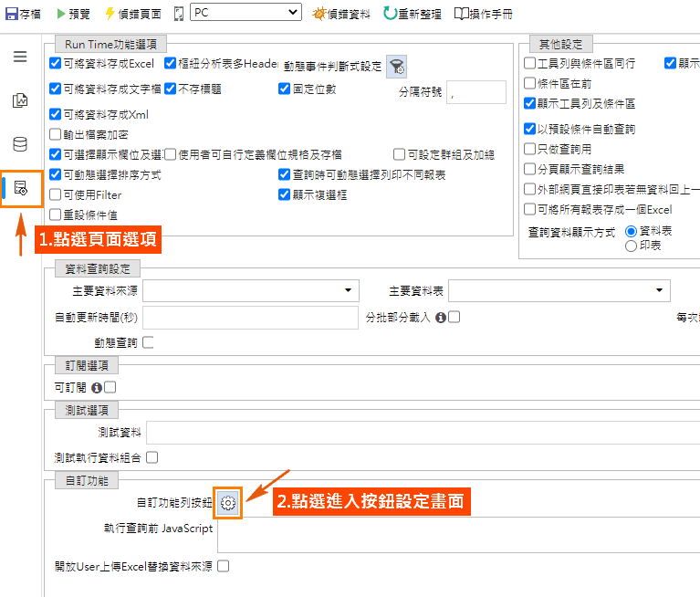700x597 pixels.
Task: Click 存檔 in the top toolbar
Action: tap(23, 14)
